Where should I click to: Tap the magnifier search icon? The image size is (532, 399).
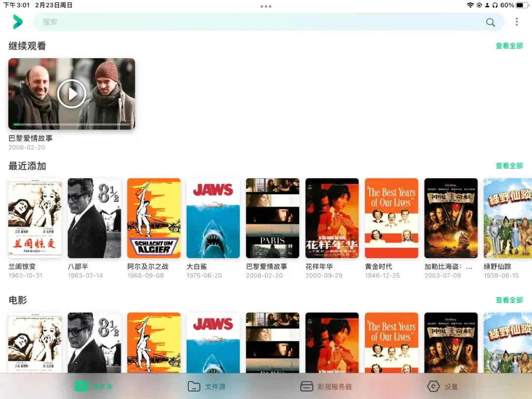(490, 22)
